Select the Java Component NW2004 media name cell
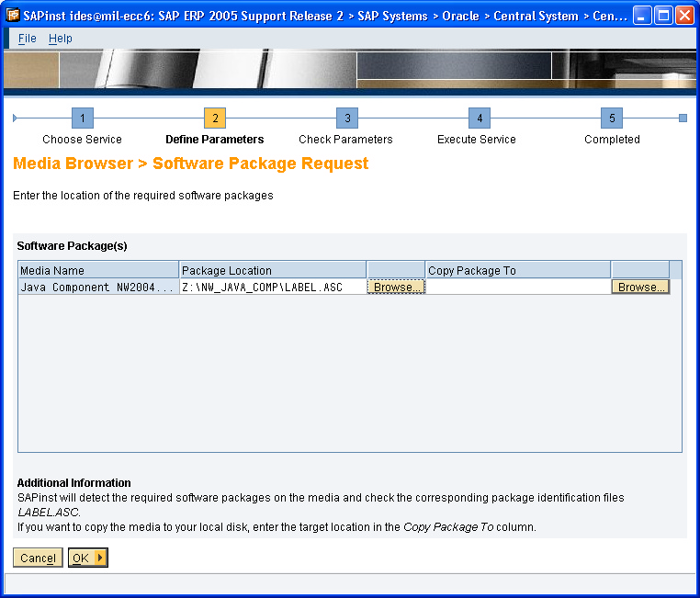This screenshot has width=700, height=598. (x=98, y=288)
